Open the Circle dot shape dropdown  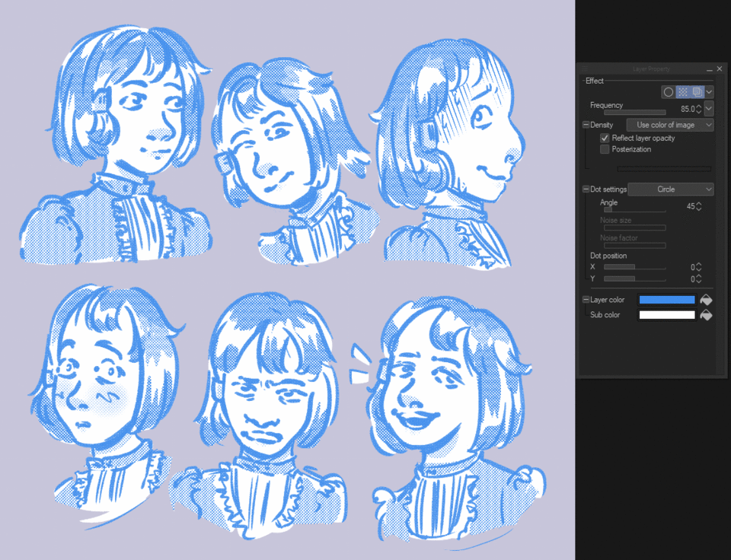click(670, 189)
